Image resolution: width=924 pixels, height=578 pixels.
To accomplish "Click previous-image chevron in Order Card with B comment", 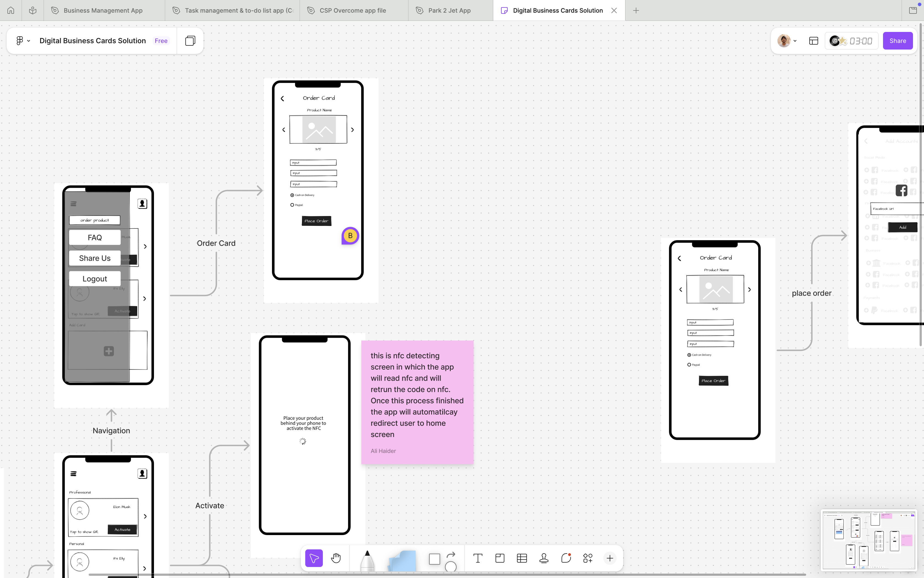I will tap(284, 130).
